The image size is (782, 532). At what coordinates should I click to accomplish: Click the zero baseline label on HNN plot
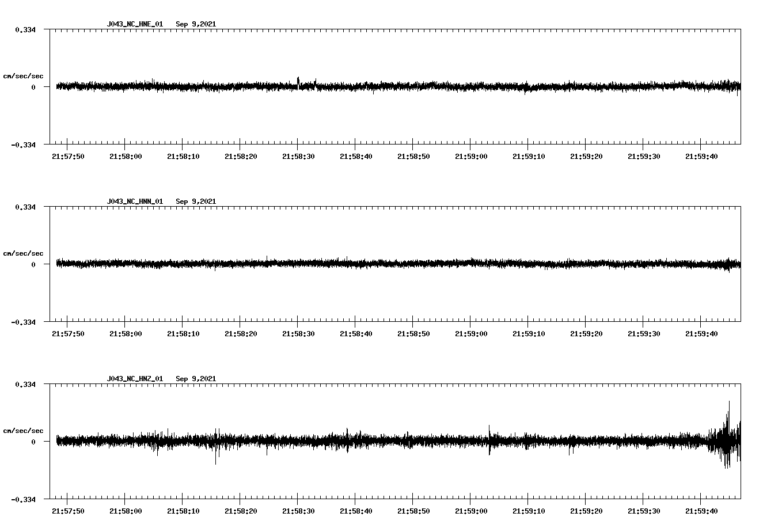tap(33, 265)
